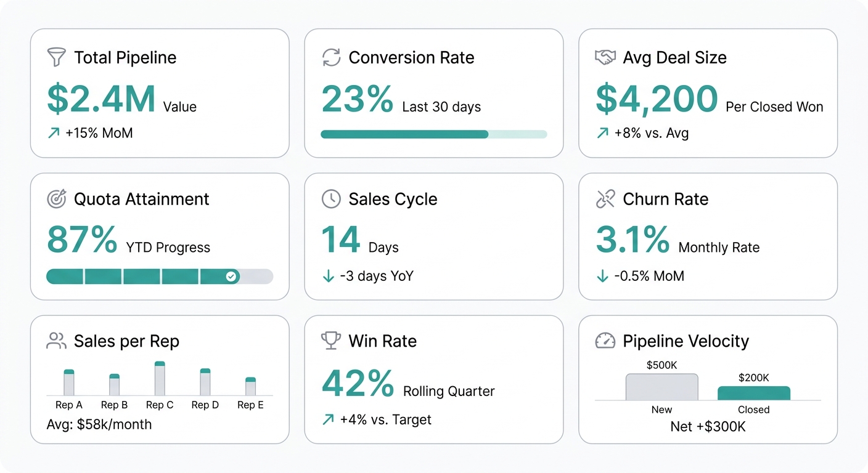This screenshot has height=473, width=868.
Task: Click the broken link icon beside Churn Rate
Action: click(605, 199)
